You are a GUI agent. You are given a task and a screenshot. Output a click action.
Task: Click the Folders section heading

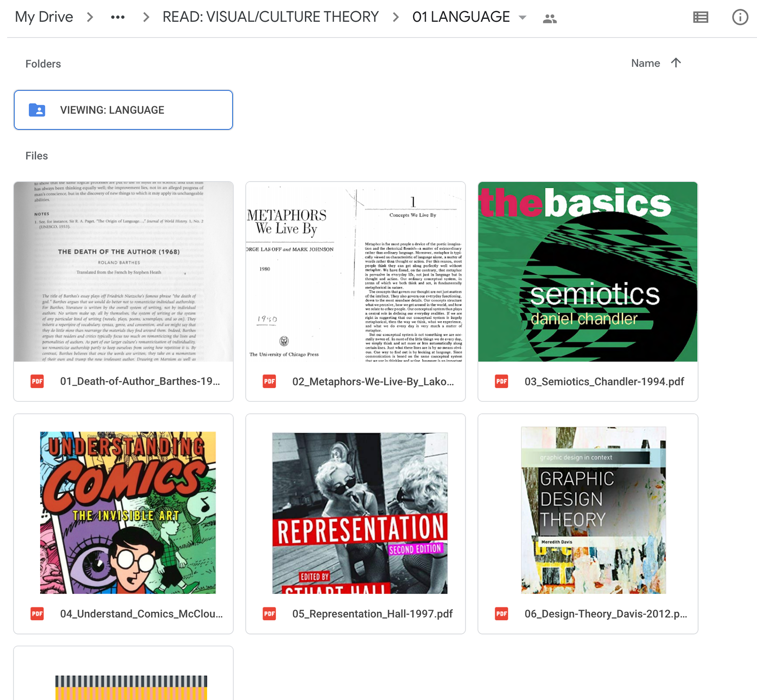pos(43,64)
